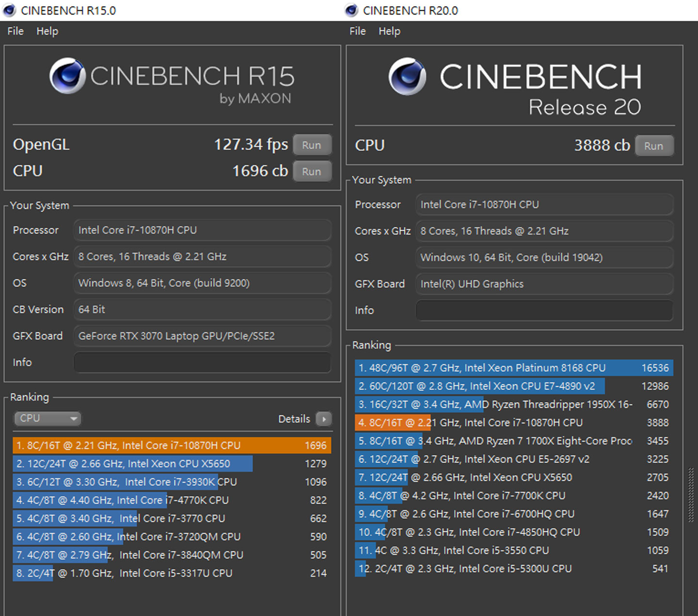Select R20 ranking row Core i5-5300U
The height and width of the screenshot is (616, 698).
tap(514, 569)
